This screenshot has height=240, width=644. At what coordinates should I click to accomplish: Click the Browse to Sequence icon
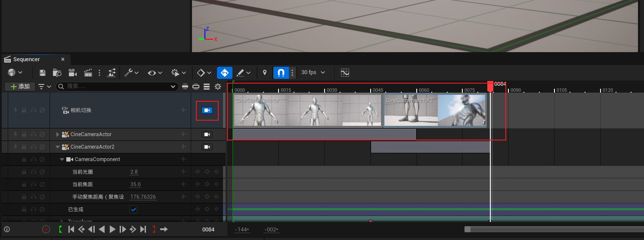(x=57, y=73)
